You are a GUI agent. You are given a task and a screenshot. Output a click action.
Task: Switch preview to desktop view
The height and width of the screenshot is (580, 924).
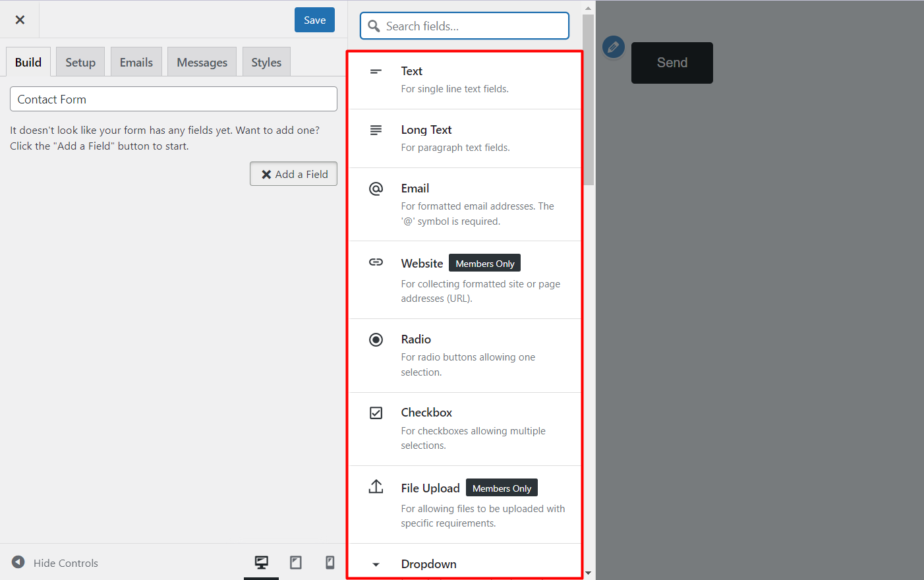[x=262, y=562]
